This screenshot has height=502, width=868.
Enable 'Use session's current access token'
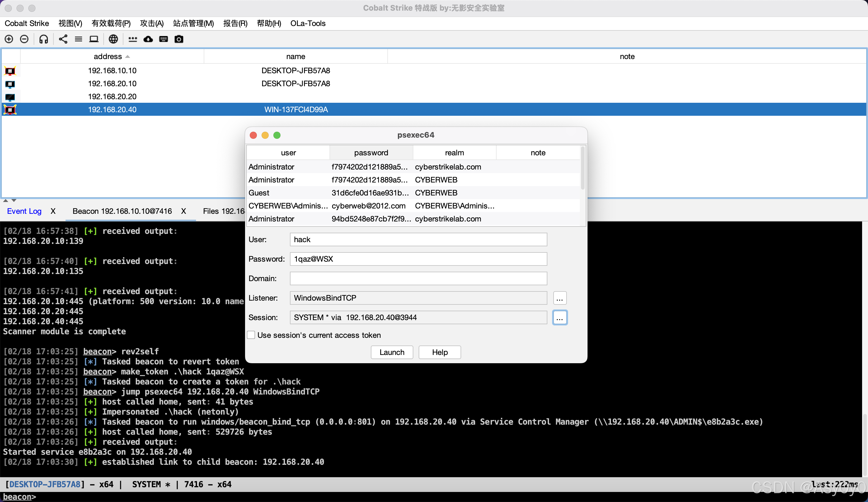tap(251, 335)
